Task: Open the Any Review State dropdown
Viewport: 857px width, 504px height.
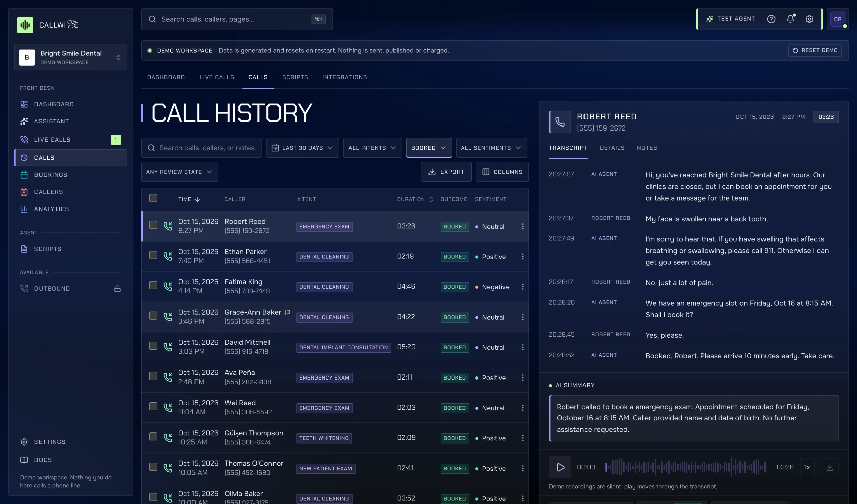Action: tap(179, 172)
